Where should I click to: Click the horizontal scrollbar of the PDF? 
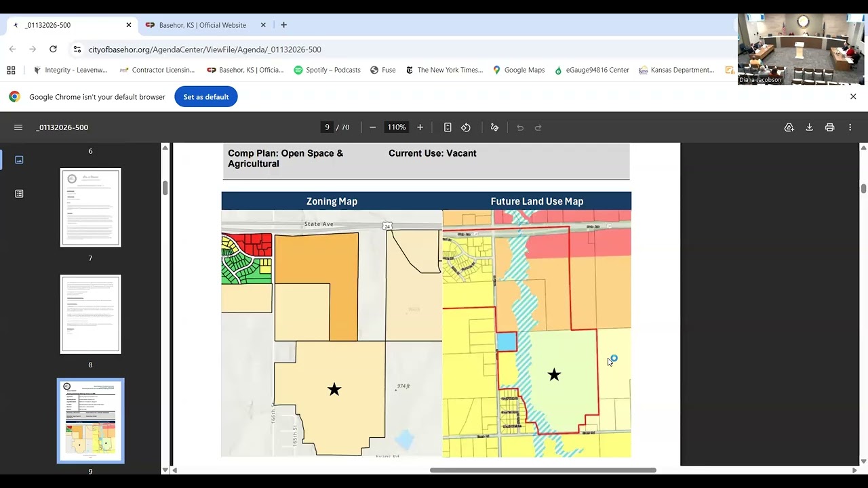542,470
